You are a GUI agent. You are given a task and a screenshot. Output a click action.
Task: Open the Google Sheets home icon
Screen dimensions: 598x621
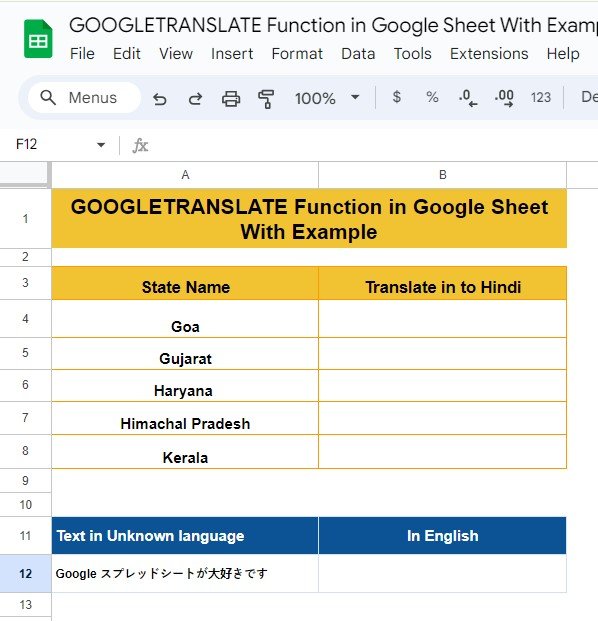tap(38, 39)
